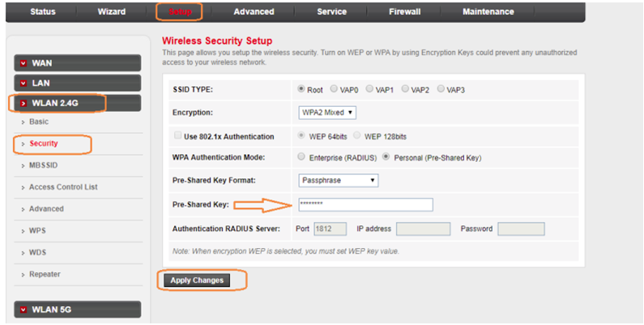
Task: Open the WPS settings link
Action: pyautogui.click(x=37, y=231)
